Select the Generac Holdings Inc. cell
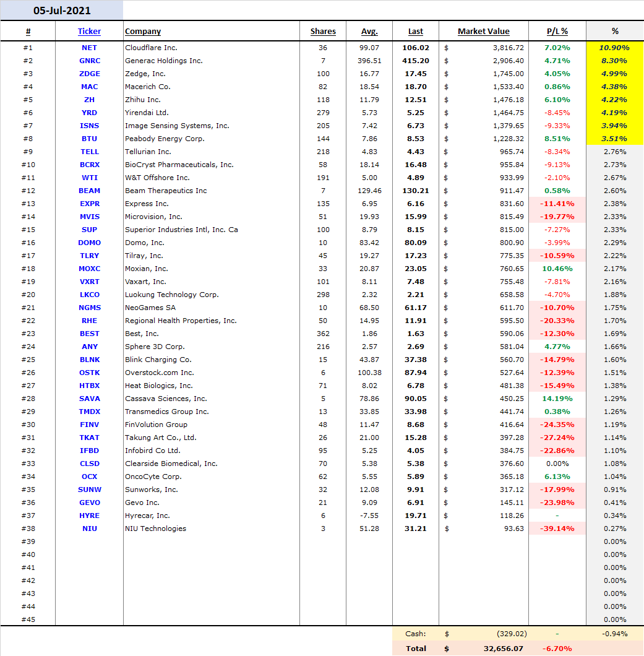Image resolution: width=644 pixels, height=656 pixels. [212, 61]
